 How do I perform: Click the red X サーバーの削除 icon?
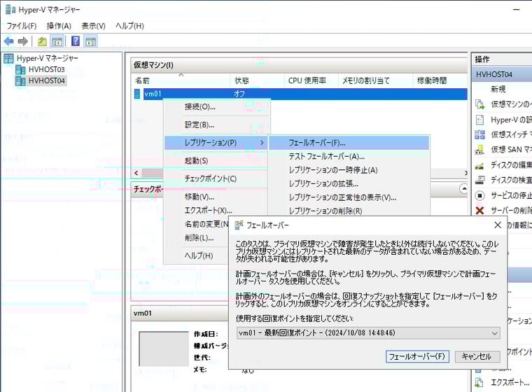[x=479, y=211]
